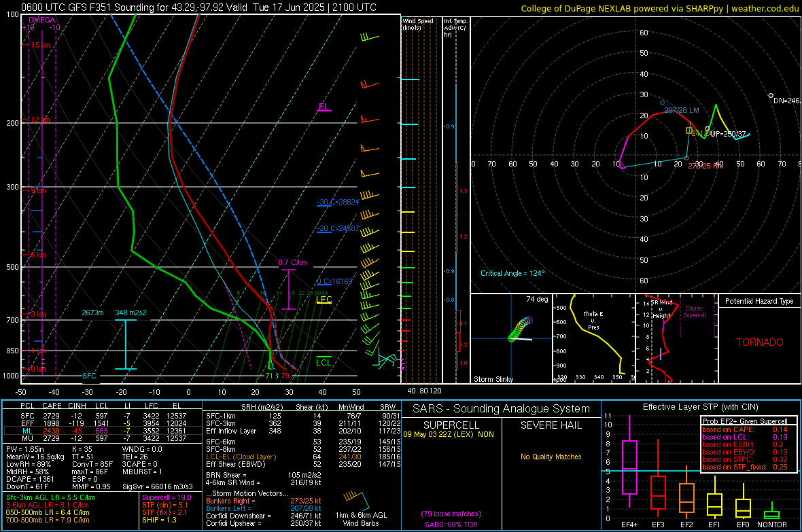Click the 74 deg slinky tilt value

coord(537,299)
